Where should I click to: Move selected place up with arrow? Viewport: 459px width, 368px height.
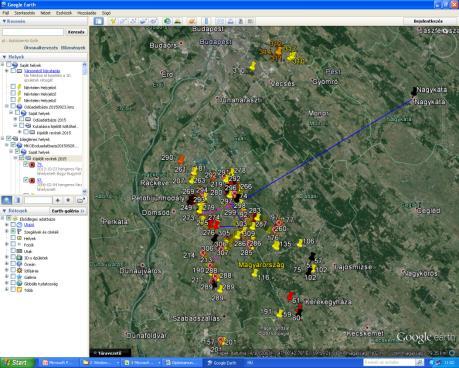58,200
